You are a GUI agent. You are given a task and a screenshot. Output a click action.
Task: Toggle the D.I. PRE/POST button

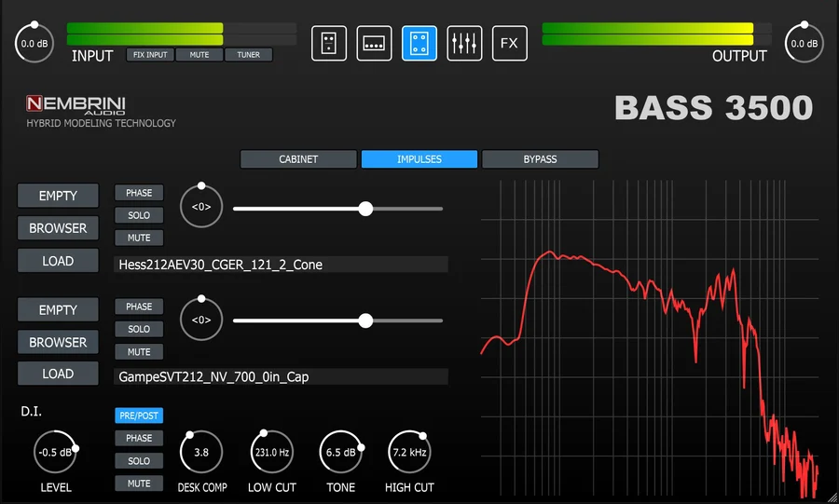coord(139,415)
